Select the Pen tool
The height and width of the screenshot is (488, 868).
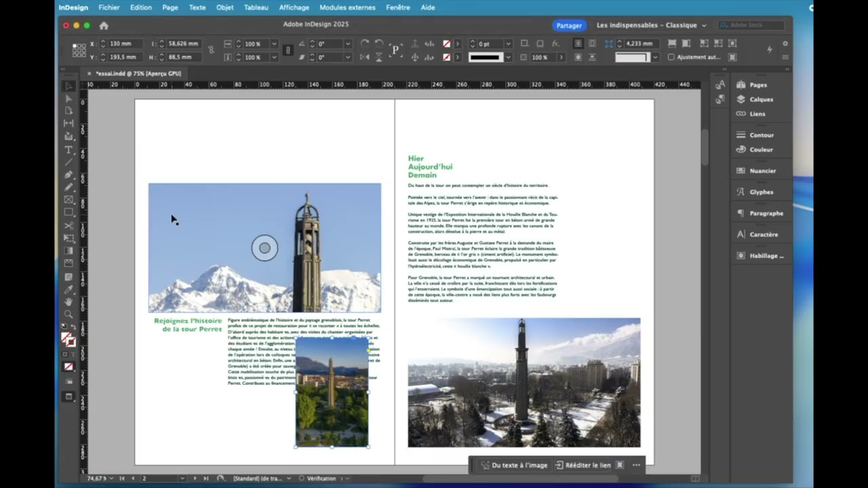click(68, 175)
